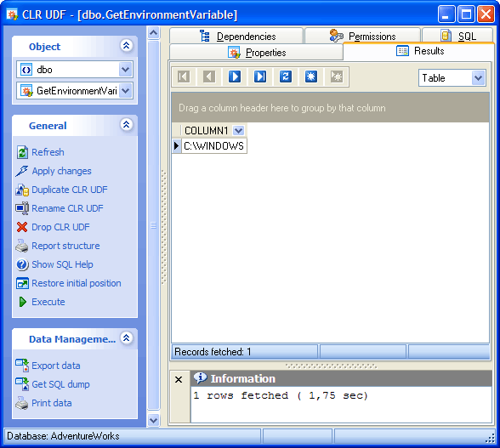Screen dimensions: 500x448
Task: Jump to last record in navigator
Action: pos(260,77)
